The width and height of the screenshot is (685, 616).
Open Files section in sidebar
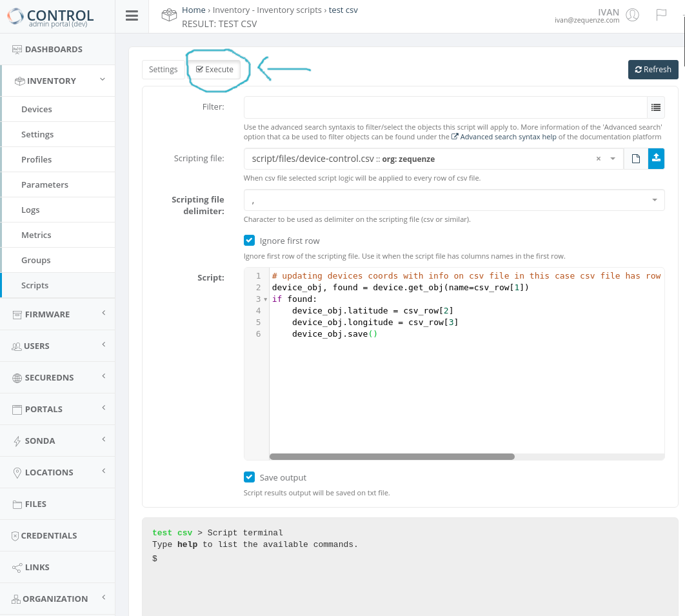pyautogui.click(x=35, y=504)
